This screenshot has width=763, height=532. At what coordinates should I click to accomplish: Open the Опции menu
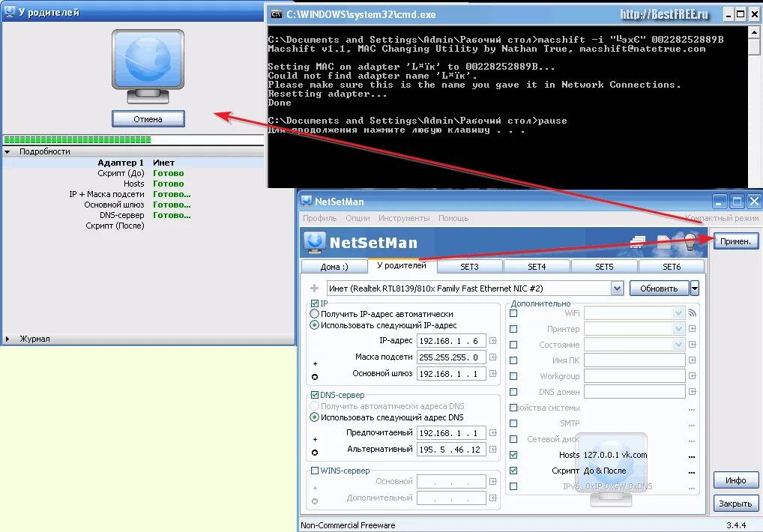click(358, 218)
